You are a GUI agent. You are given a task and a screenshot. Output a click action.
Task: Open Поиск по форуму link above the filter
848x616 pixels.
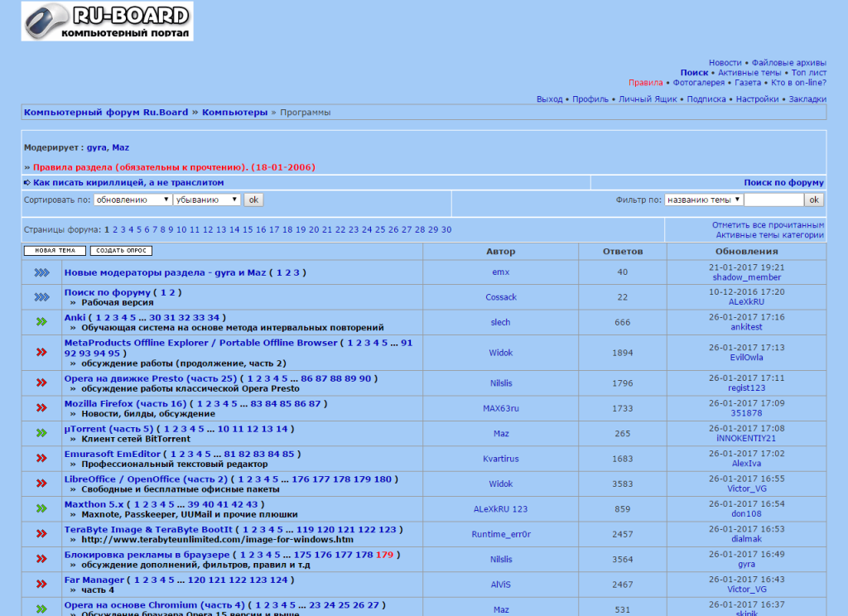click(x=784, y=183)
